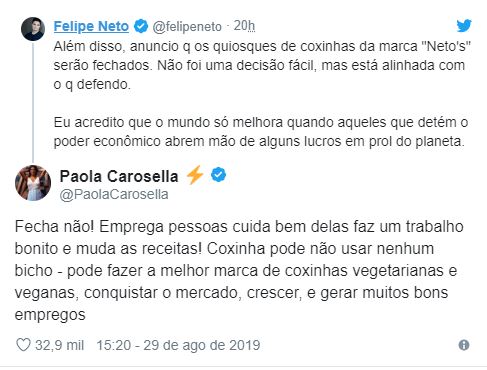Open the Felipe Neto name link
Viewport: 487px width, 370px height.
click(91, 26)
